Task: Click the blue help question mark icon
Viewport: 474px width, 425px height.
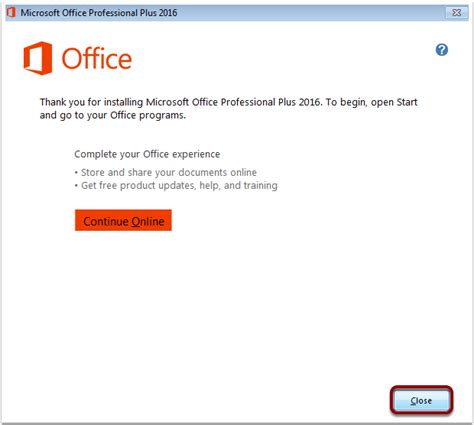Action: tap(442, 50)
